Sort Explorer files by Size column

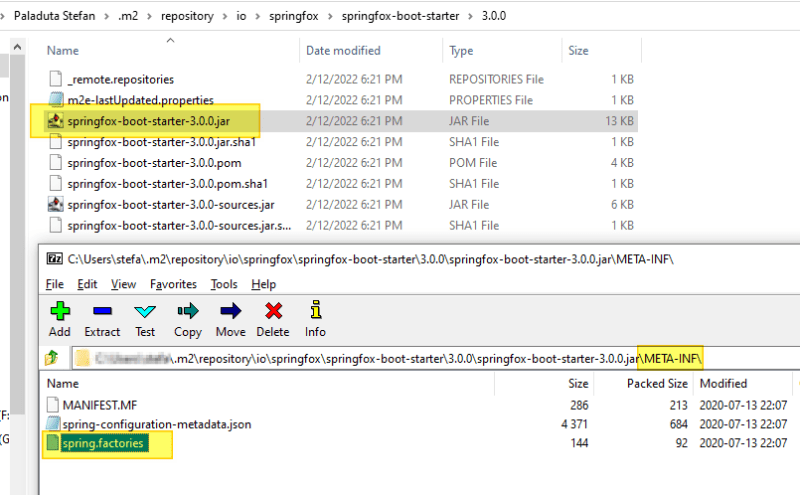(x=579, y=51)
